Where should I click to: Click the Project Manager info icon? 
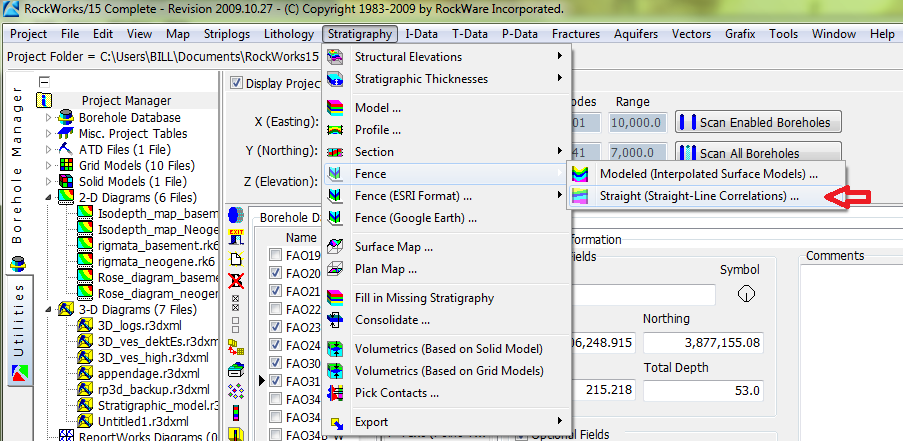click(x=44, y=101)
